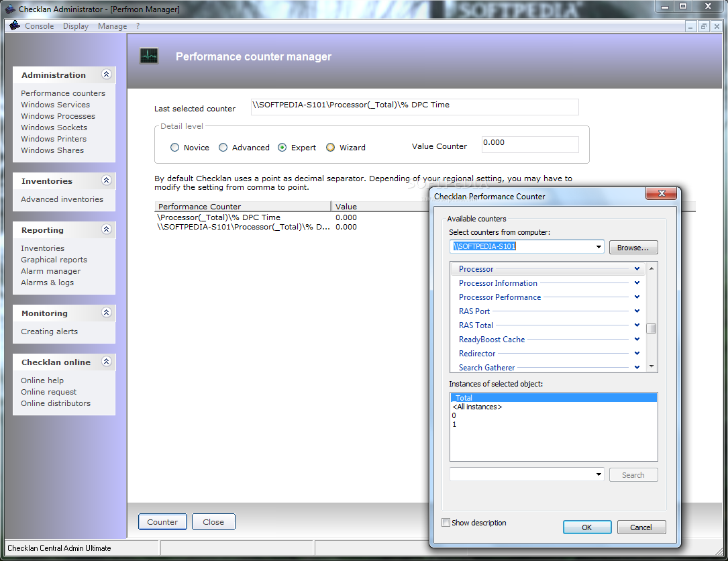Image resolution: width=728 pixels, height=561 pixels.
Task: Collapse the Checklan online panel
Action: (106, 361)
